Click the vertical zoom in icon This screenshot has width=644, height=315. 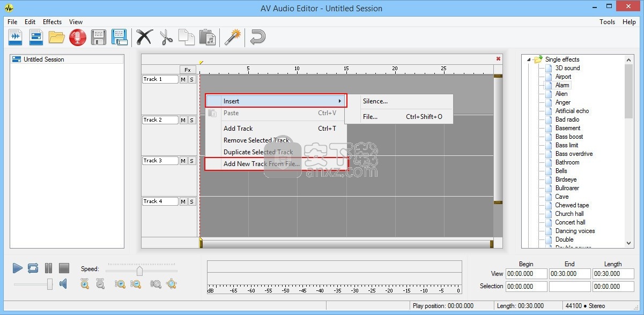(120, 284)
